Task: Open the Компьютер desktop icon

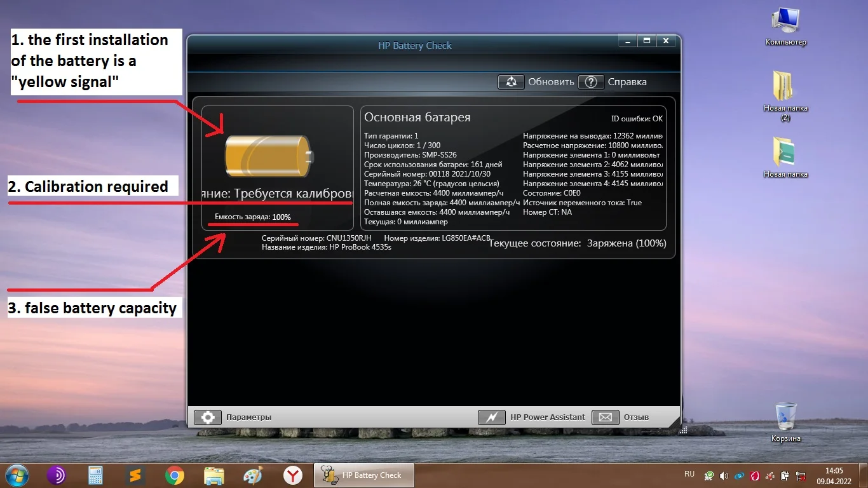Action: point(785,27)
